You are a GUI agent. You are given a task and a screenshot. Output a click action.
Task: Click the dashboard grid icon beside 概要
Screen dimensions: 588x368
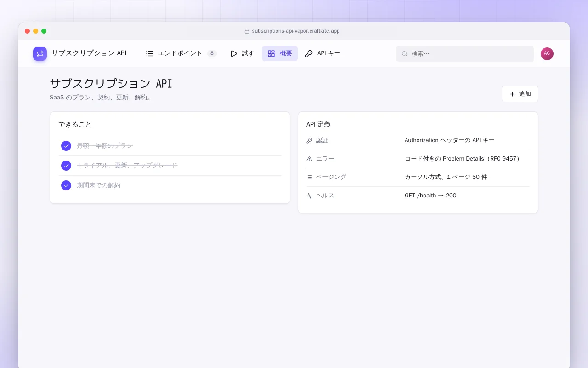[271, 53]
